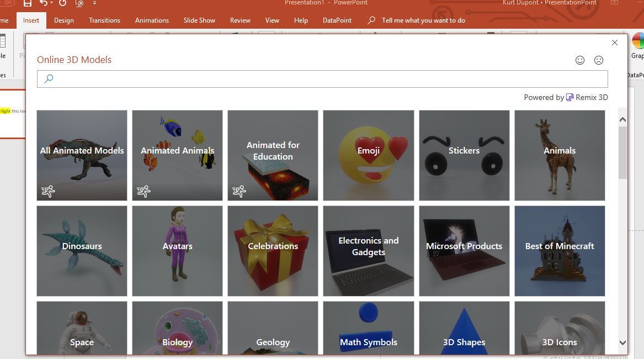Image resolution: width=644 pixels, height=359 pixels.
Task: Click the search magnifier icon in dialog
Action: pyautogui.click(x=49, y=78)
